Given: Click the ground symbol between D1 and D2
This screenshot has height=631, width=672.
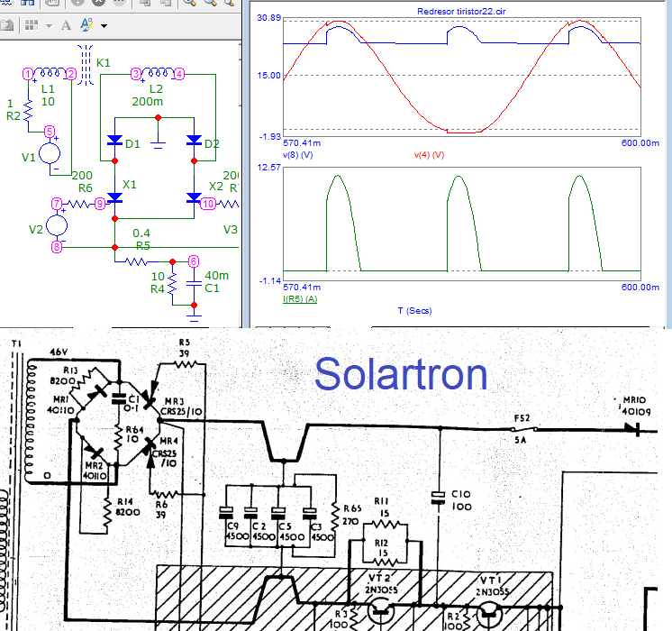Looking at the screenshot, I should (x=159, y=145).
